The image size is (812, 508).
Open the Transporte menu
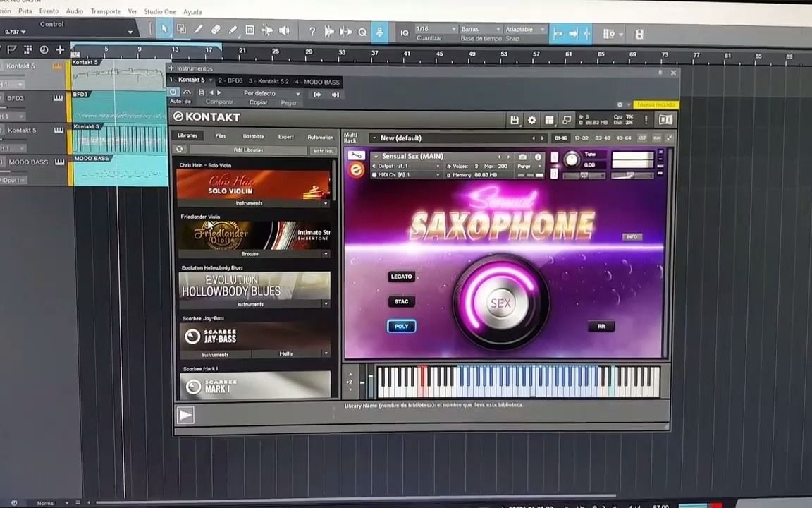(x=106, y=11)
